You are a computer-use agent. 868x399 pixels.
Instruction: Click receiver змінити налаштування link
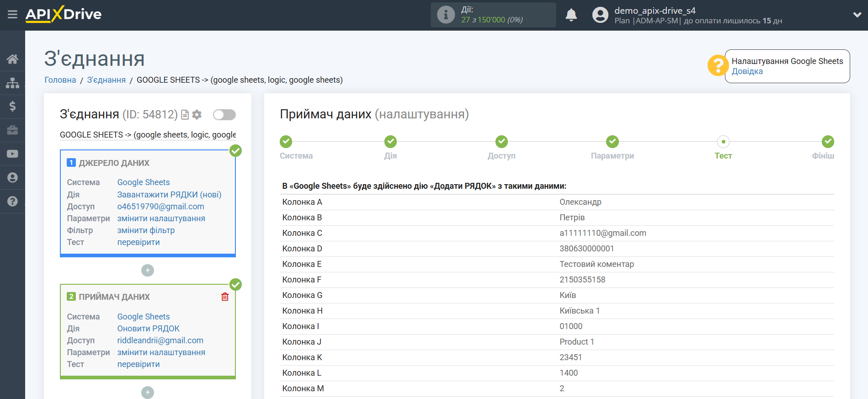[x=161, y=352]
